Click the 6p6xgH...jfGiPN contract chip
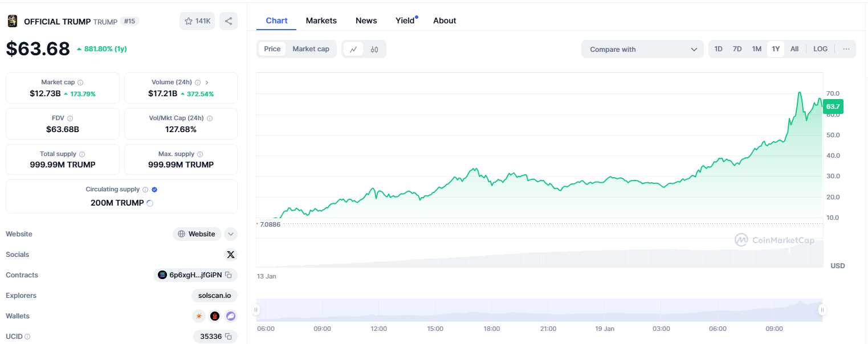Image resolution: width=868 pixels, height=344 pixels. pos(195,275)
